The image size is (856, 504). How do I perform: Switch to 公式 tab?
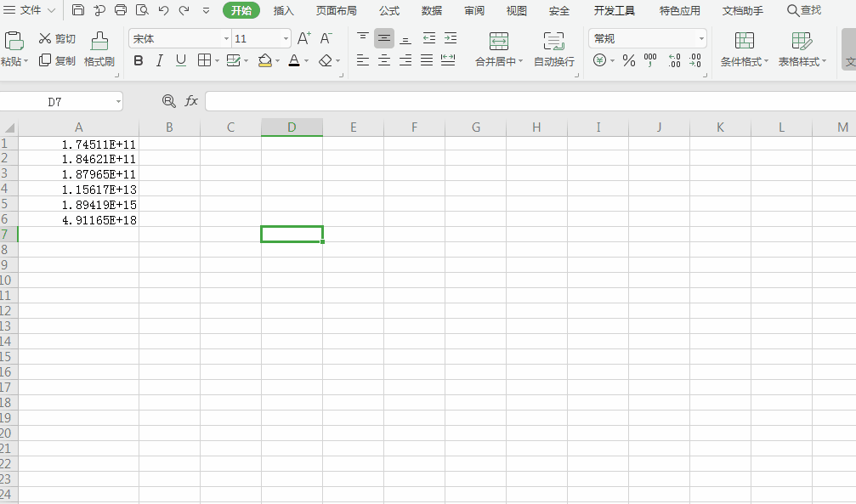(389, 10)
